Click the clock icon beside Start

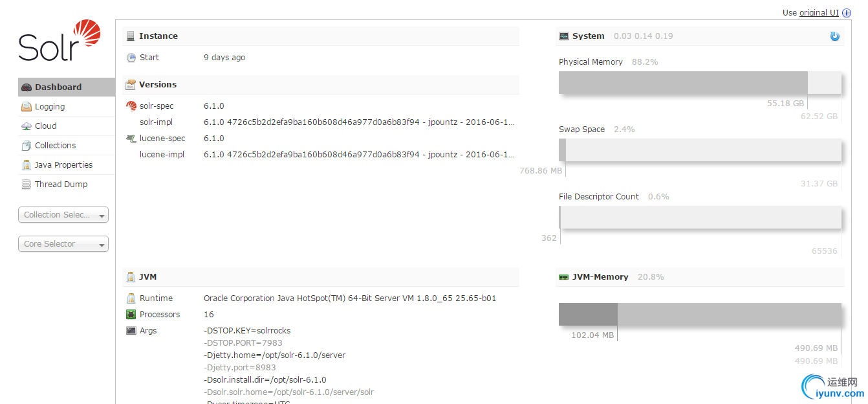click(131, 58)
